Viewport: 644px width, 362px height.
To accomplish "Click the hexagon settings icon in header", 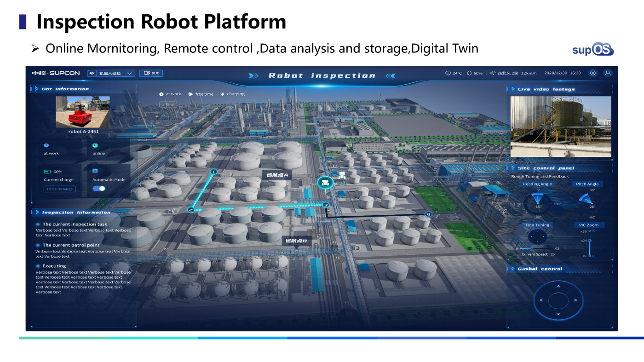I will tap(593, 73).
